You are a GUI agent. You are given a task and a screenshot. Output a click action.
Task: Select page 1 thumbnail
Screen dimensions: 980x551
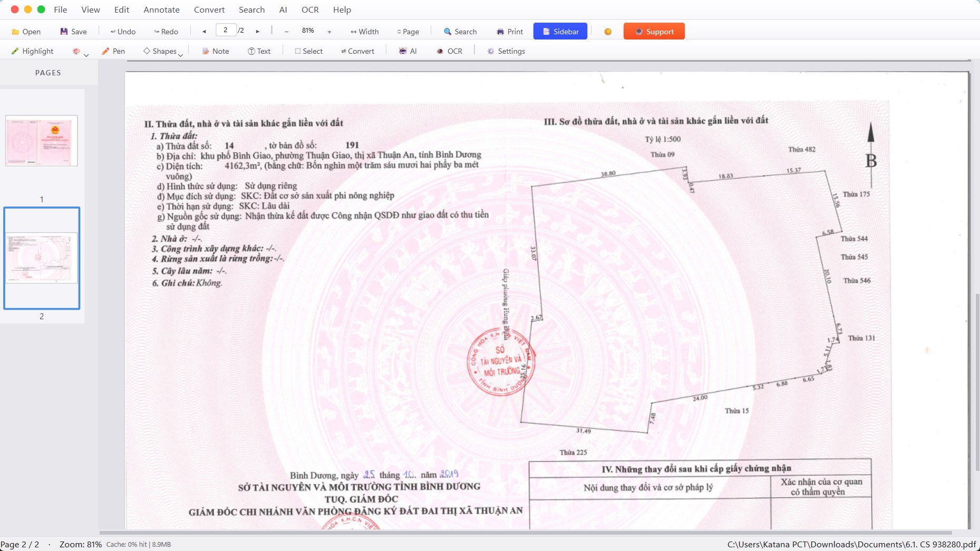coord(42,141)
